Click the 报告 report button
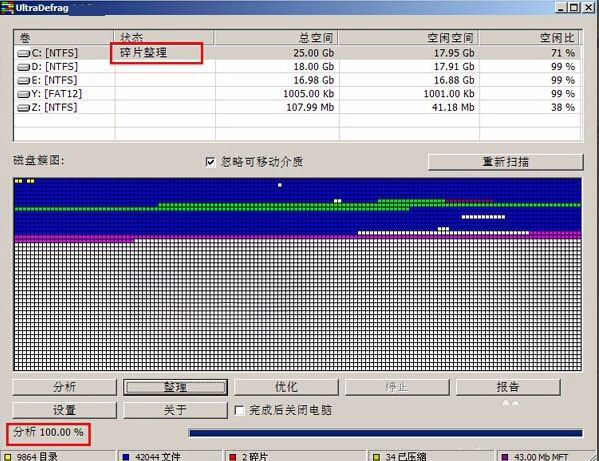Image resolution: width=599 pixels, height=461 pixels. click(508, 387)
